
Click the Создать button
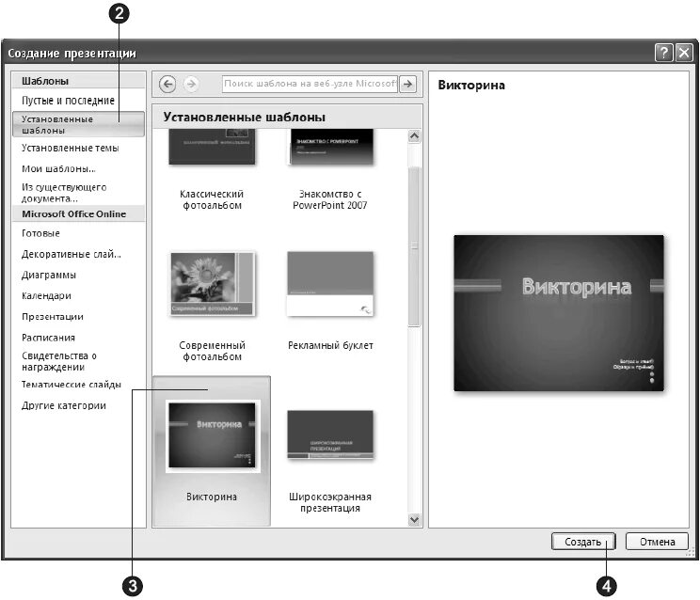583,542
